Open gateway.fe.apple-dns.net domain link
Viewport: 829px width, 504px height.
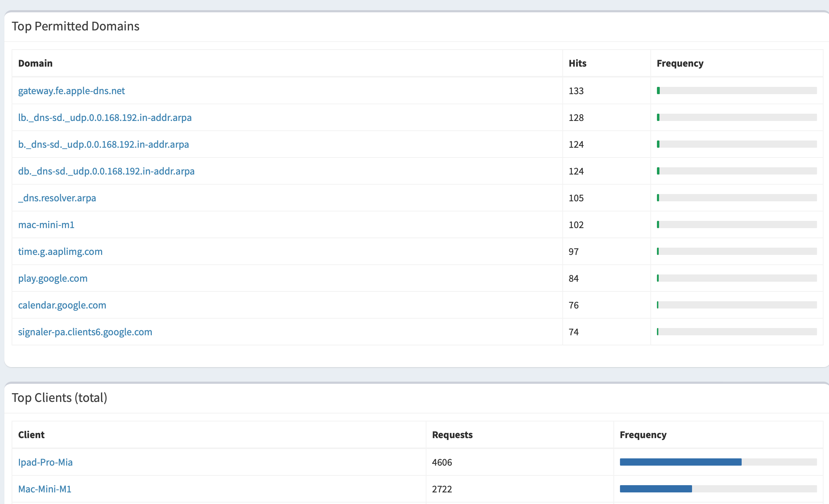71,91
